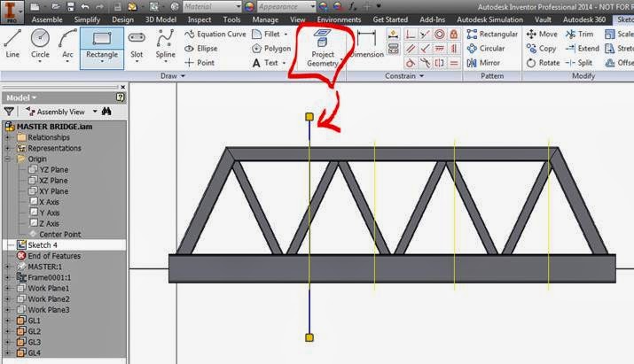Open the 3D Model ribbon tab

160,19
